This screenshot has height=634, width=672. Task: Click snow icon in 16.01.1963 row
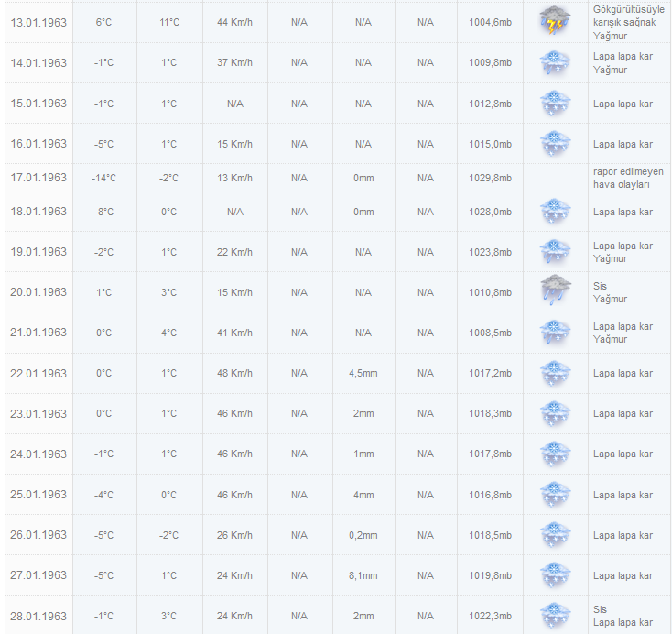click(x=555, y=144)
